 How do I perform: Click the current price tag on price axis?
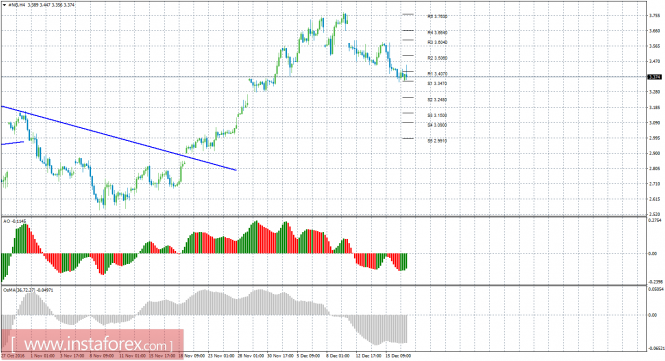[655, 77]
